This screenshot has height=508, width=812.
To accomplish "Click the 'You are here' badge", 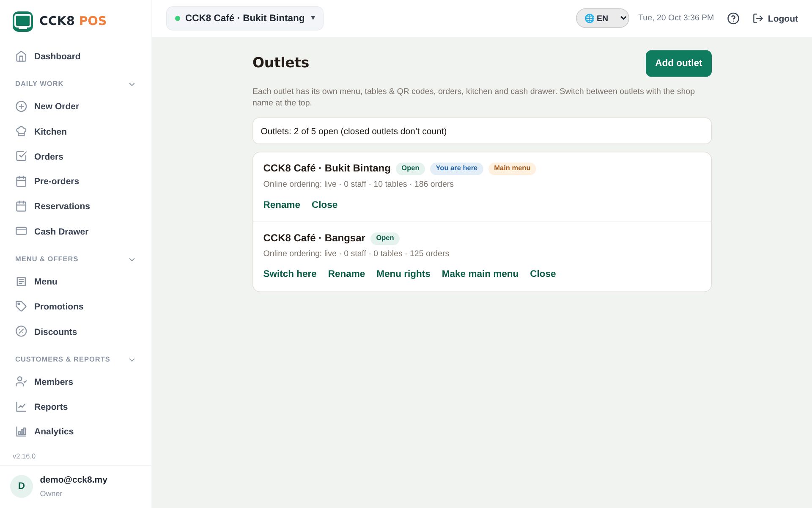I will click(456, 168).
